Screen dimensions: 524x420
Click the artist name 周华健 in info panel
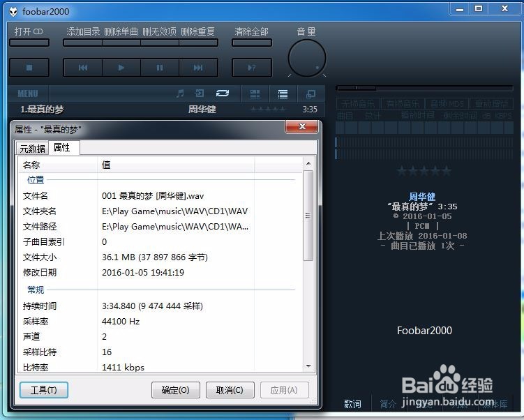[x=422, y=197]
